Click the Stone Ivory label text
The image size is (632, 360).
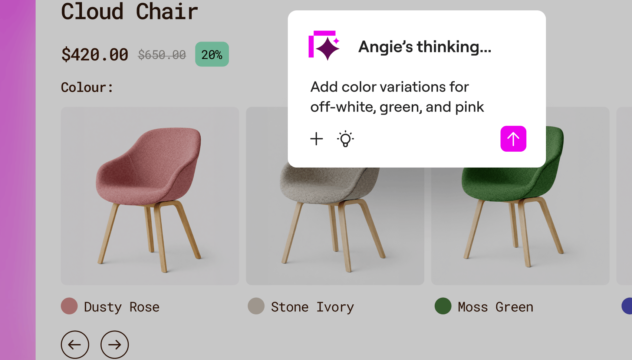click(312, 307)
